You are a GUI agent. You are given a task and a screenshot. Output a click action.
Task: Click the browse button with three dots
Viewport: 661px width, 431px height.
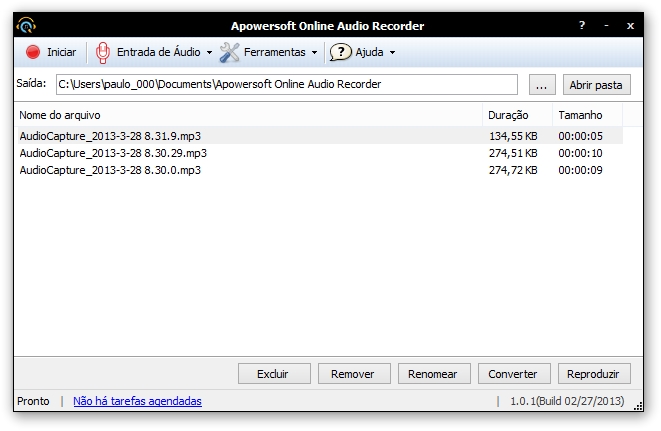pos(542,85)
